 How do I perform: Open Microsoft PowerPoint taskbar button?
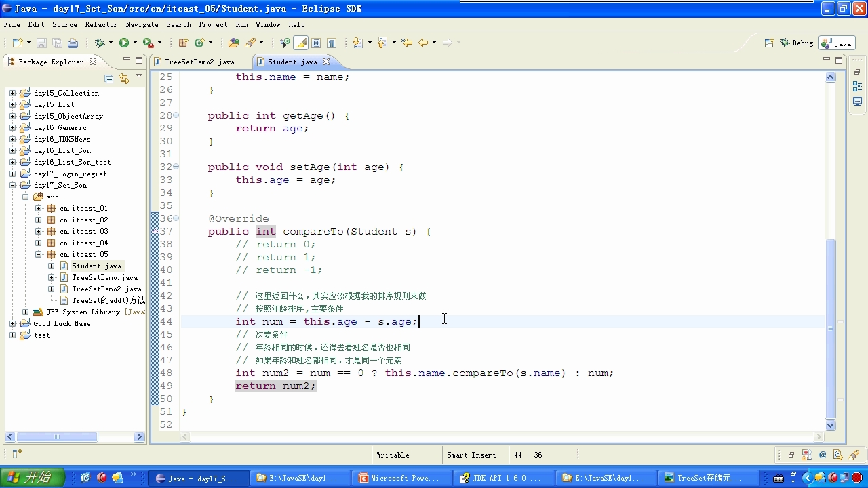[x=401, y=478]
